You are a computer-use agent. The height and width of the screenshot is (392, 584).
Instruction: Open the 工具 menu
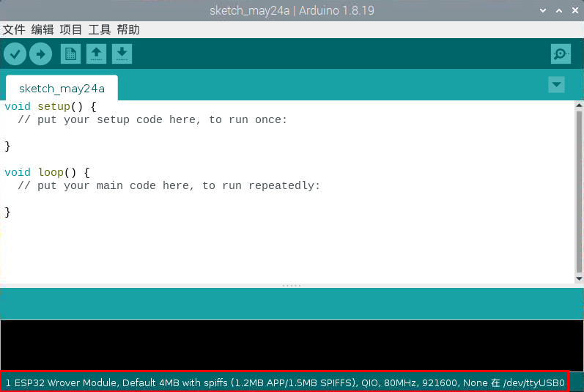(x=100, y=29)
